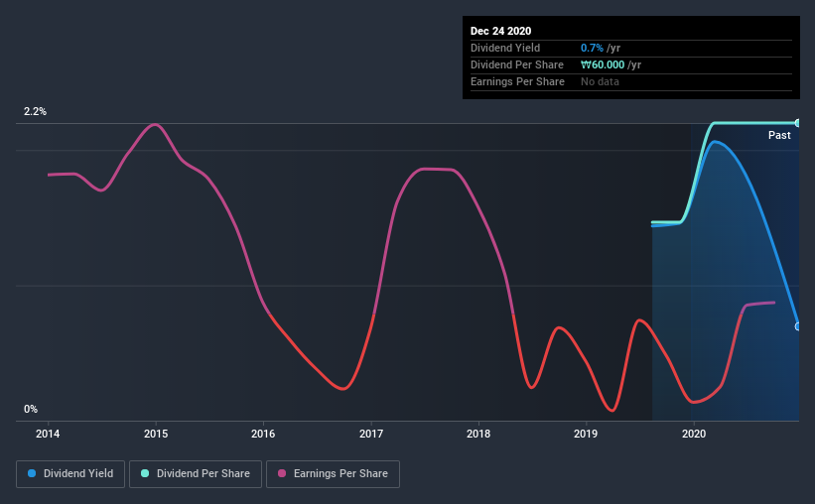Click the blue endpoint marker on the Dividend Yield line

pyautogui.click(x=798, y=325)
